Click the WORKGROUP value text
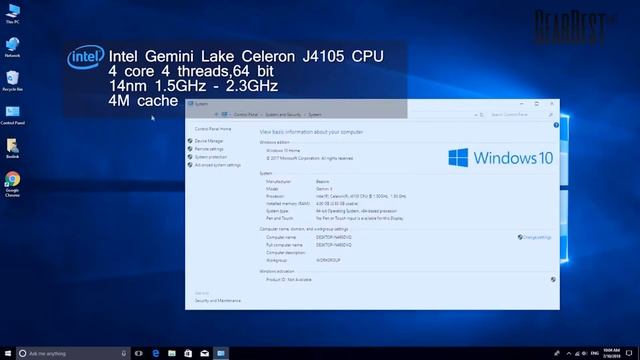This screenshot has height=360, width=640. (x=328, y=260)
